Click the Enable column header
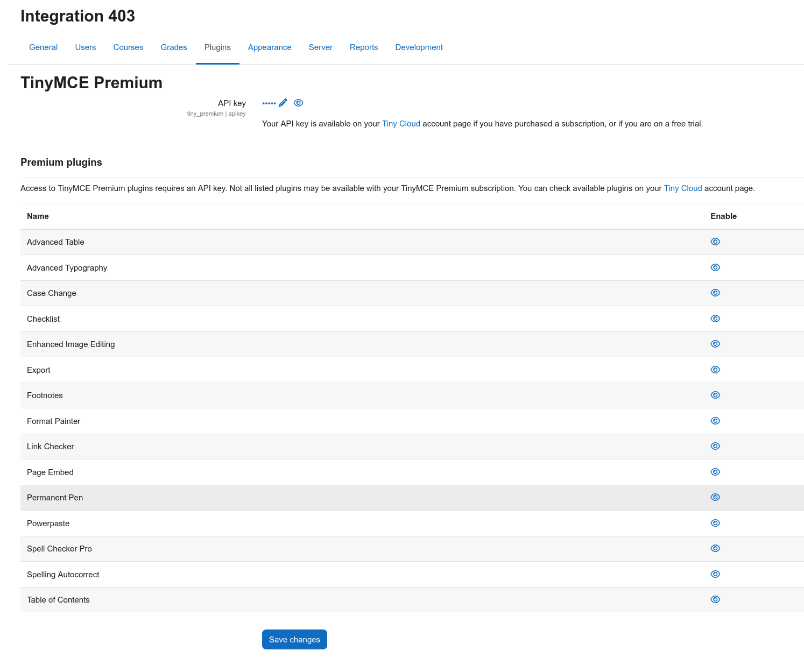 (x=723, y=216)
